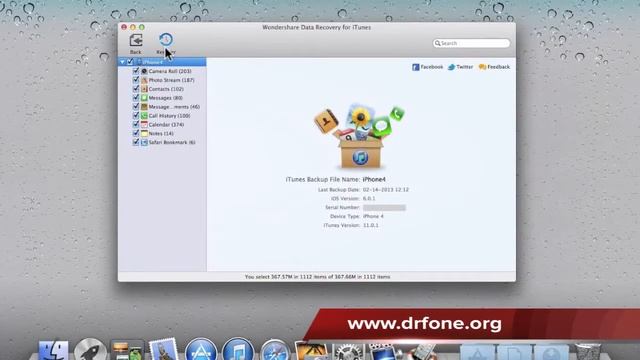
Task: Open the Feedback link
Action: point(494,67)
